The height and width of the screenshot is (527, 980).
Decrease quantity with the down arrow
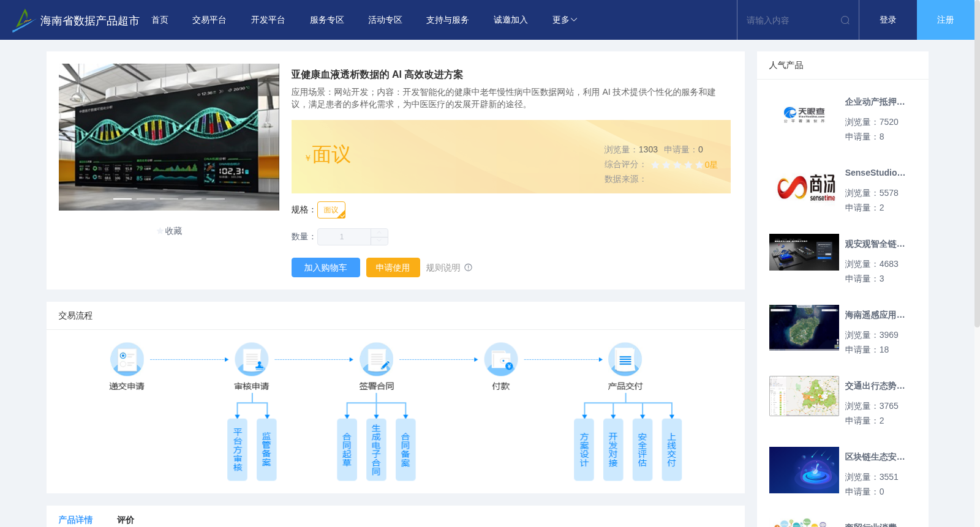[x=379, y=241]
